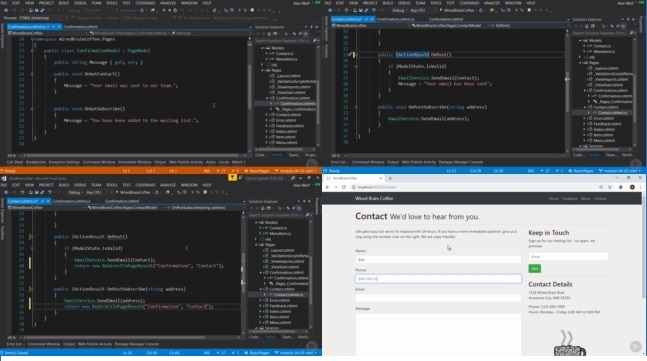Reload the Wired Brain Coffee page in browser

click(x=344, y=187)
